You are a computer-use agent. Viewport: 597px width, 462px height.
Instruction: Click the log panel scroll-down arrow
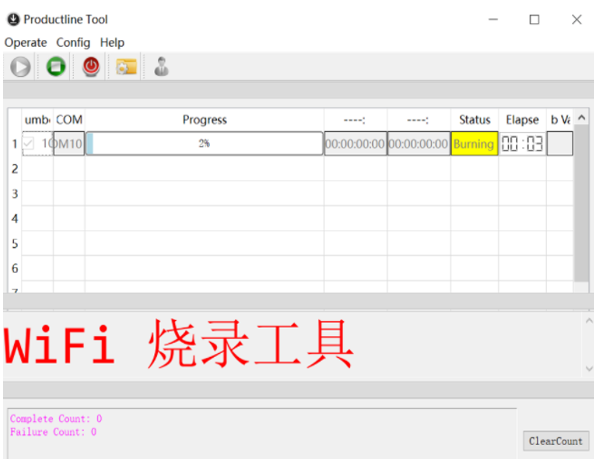[589, 369]
